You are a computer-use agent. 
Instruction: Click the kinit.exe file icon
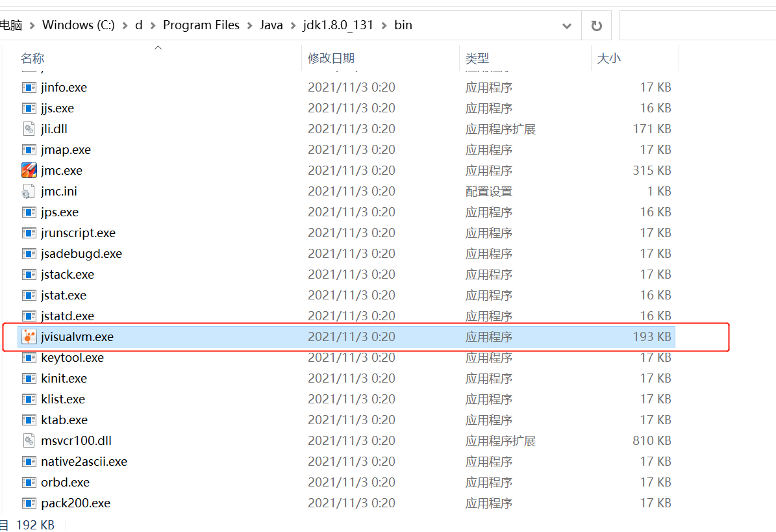click(x=29, y=379)
